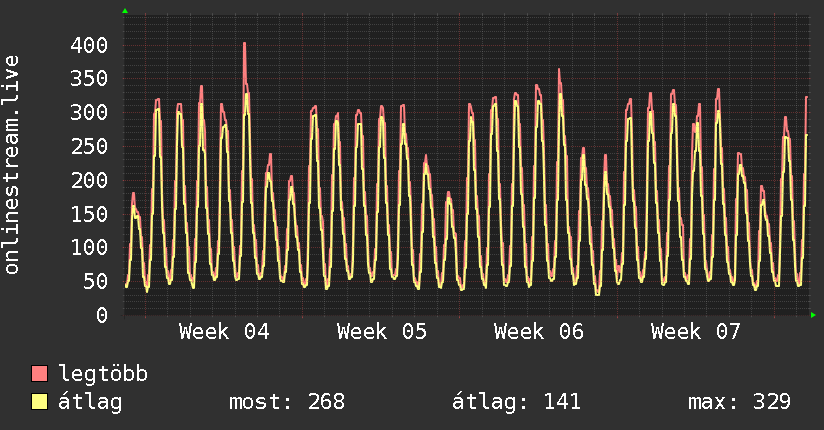Click the 'Week 06' axis label
The width and height of the screenshot is (824, 430).
tap(539, 332)
